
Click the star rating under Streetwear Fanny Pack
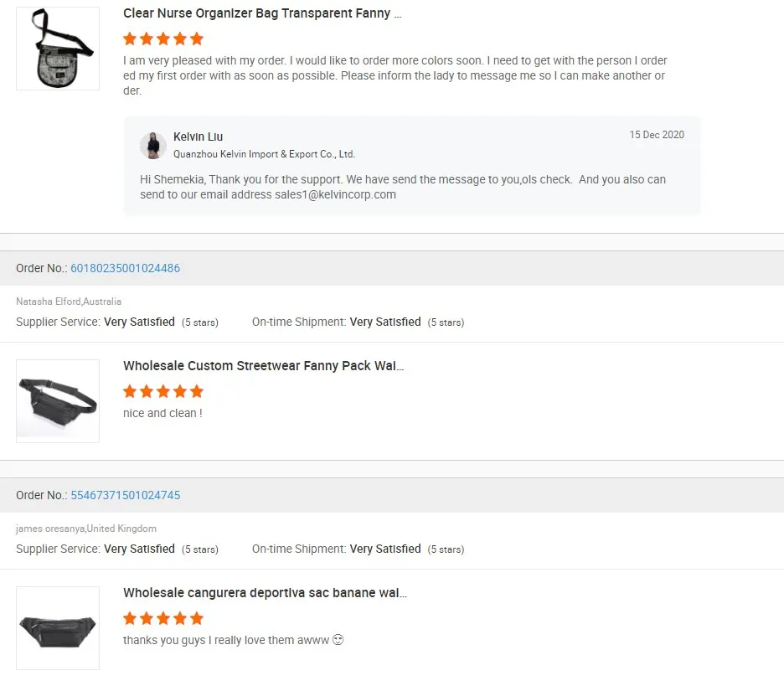163,391
